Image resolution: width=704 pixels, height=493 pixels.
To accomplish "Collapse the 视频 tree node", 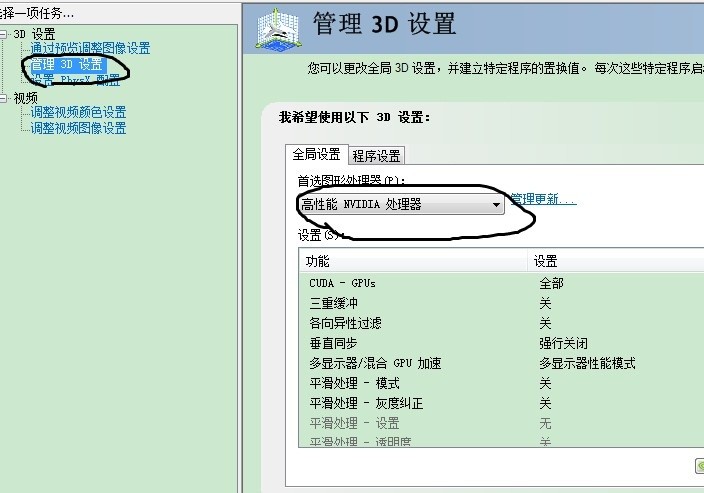I will [x=3, y=98].
